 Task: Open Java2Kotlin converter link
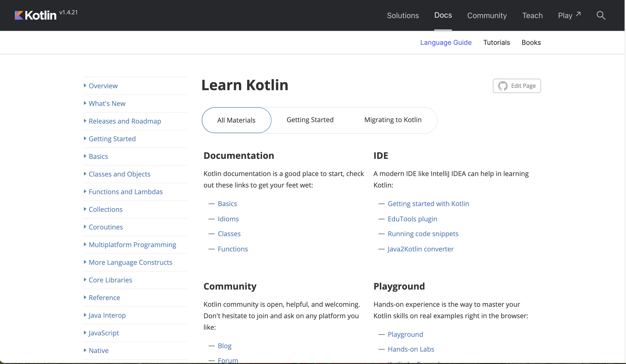[x=421, y=249]
